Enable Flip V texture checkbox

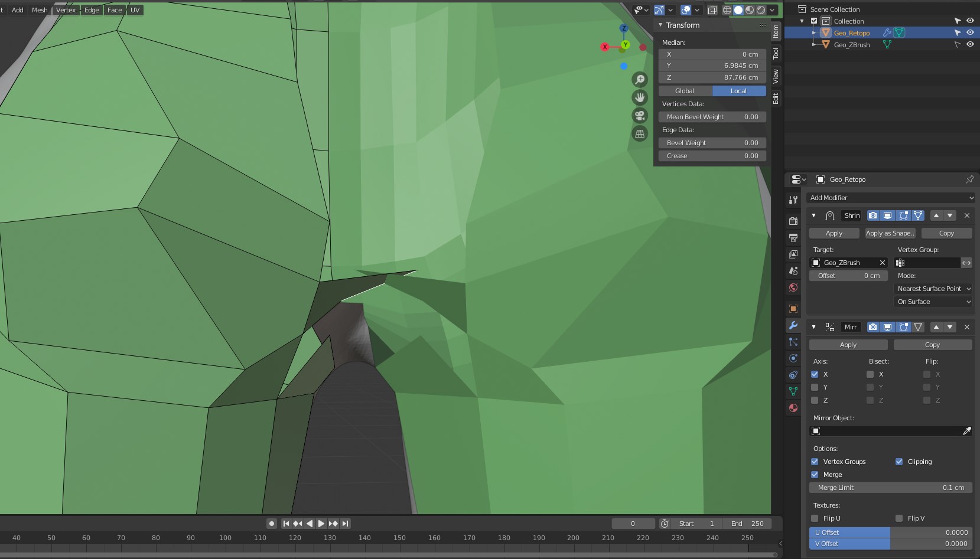(x=899, y=518)
